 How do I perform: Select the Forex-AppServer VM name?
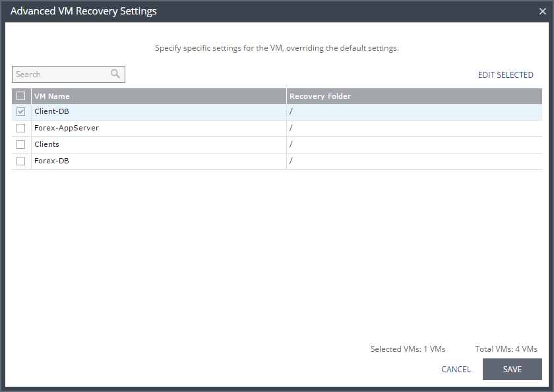coord(67,128)
